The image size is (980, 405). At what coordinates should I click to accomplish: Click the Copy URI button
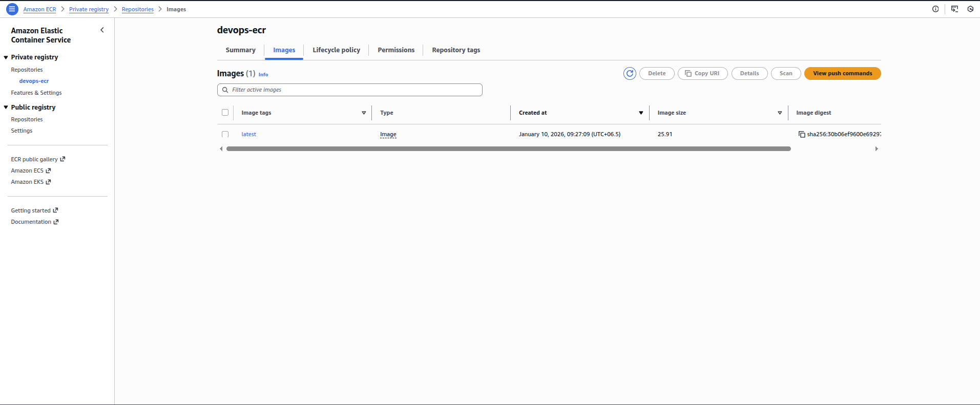[702, 74]
